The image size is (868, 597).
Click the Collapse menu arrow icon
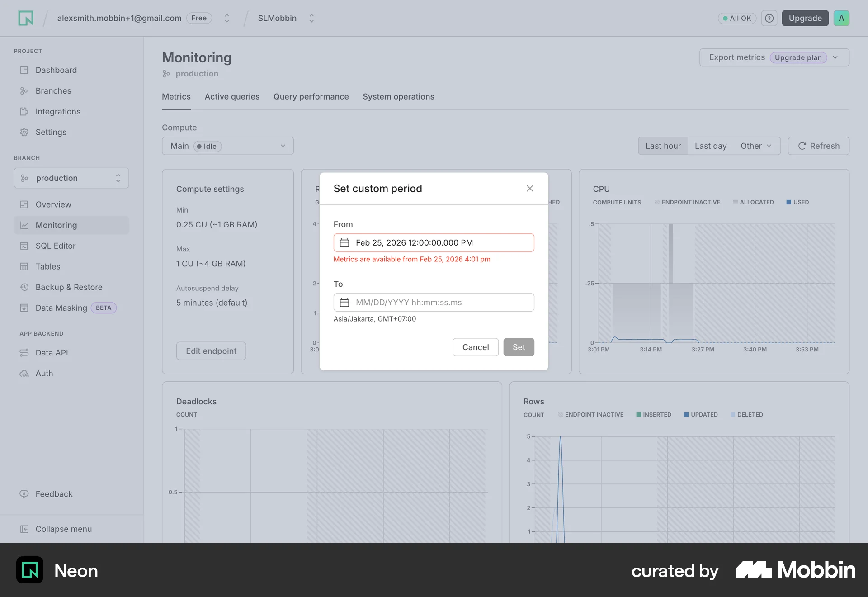coord(24,529)
